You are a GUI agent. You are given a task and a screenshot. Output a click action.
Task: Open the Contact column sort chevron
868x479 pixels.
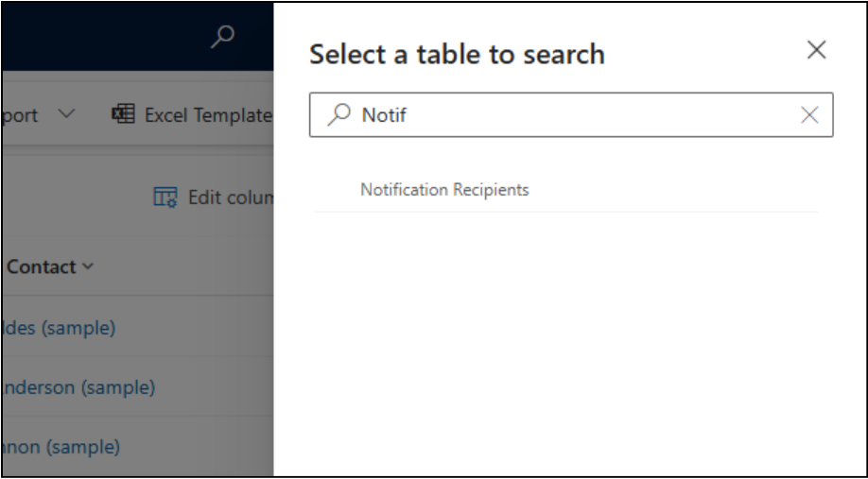point(89,267)
